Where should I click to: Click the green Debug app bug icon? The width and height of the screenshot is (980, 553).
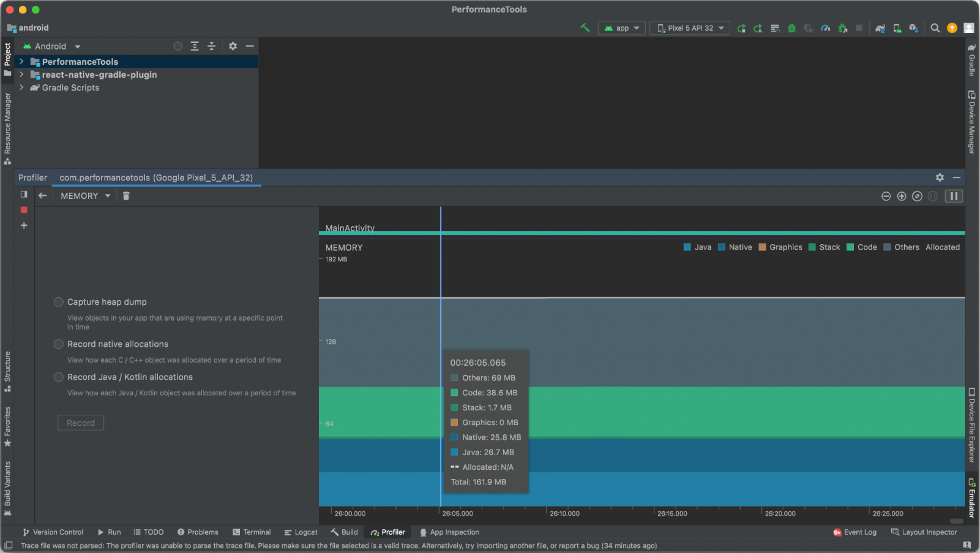pyautogui.click(x=791, y=28)
